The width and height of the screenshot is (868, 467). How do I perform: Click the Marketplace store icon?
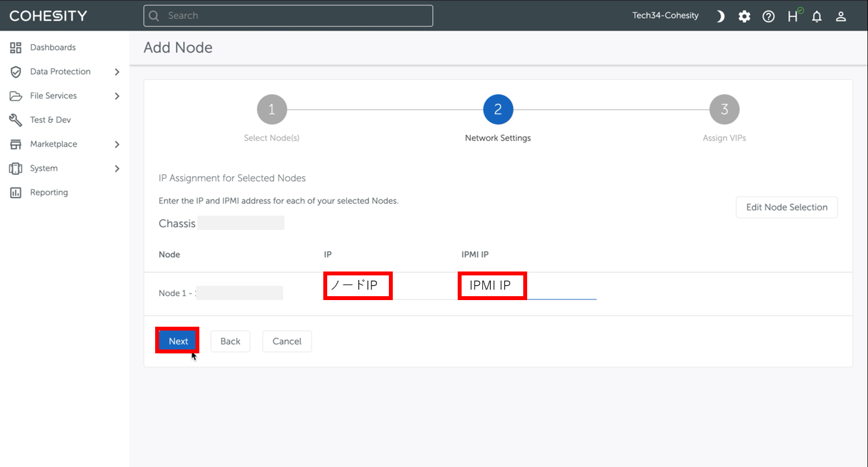pos(16,144)
